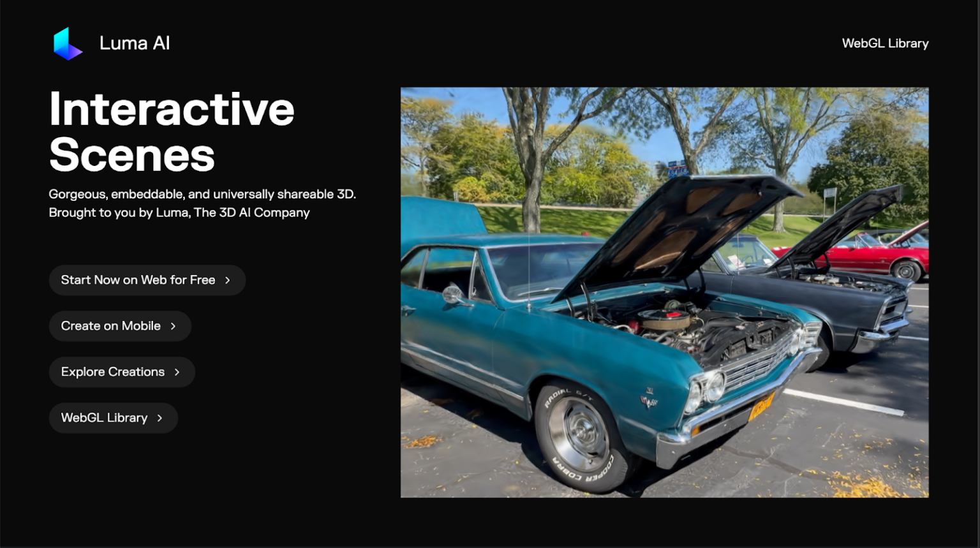The height and width of the screenshot is (548, 980).
Task: Open WebGL Library link in top-right header
Action: [x=885, y=43]
